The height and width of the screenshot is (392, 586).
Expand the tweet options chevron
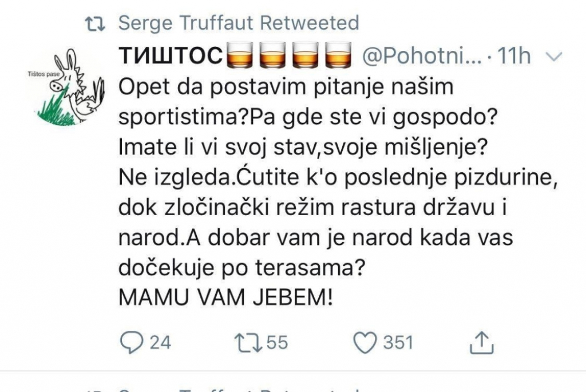coord(555,56)
